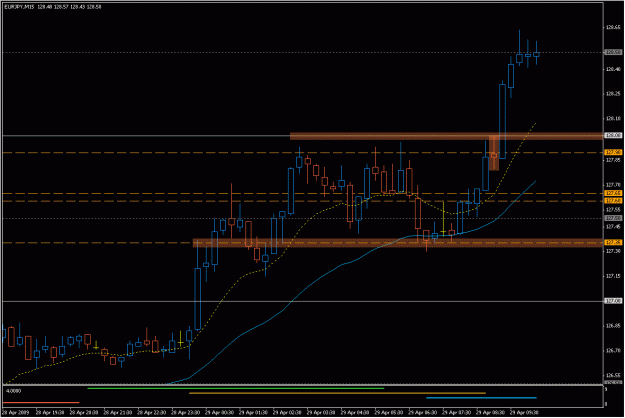Click the white 128.00 level price label

coord(613,135)
